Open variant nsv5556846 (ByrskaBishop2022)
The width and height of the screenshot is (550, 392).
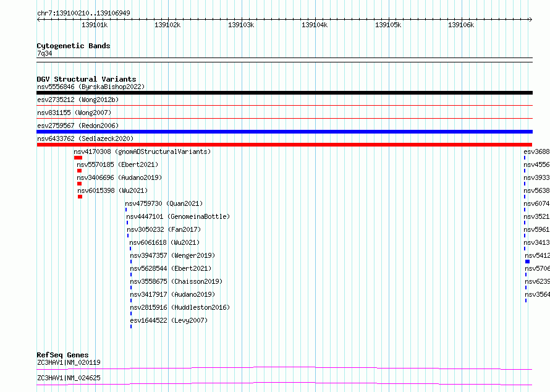coord(91,87)
